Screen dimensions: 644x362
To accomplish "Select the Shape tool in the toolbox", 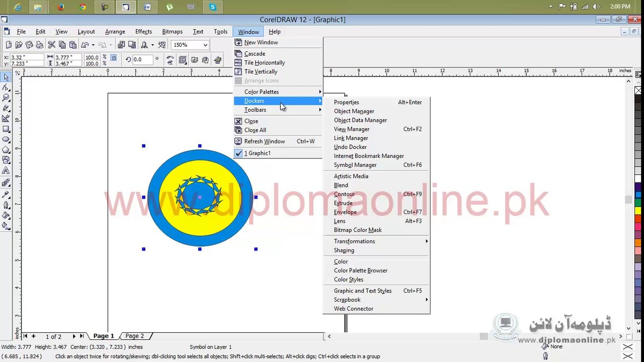I will click(6, 87).
